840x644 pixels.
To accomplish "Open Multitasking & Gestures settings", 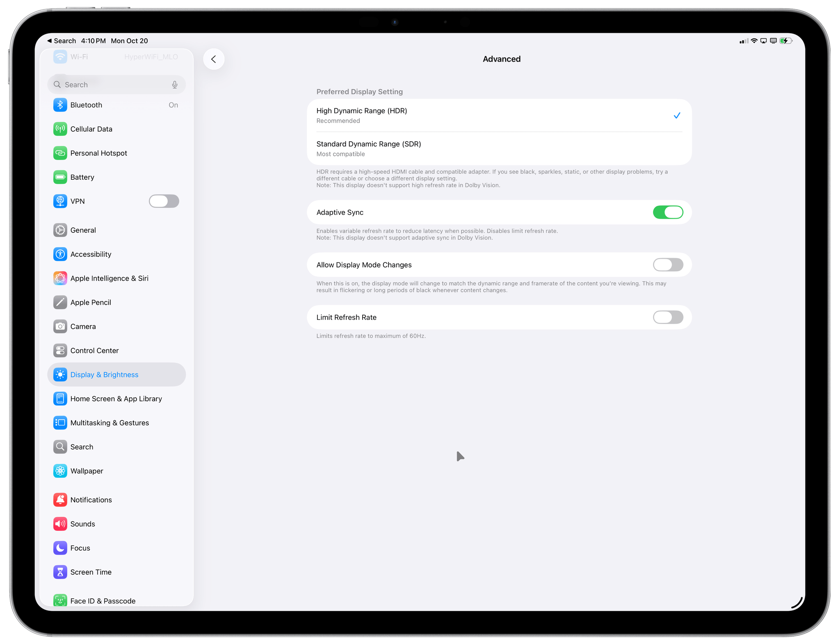I will coord(110,423).
